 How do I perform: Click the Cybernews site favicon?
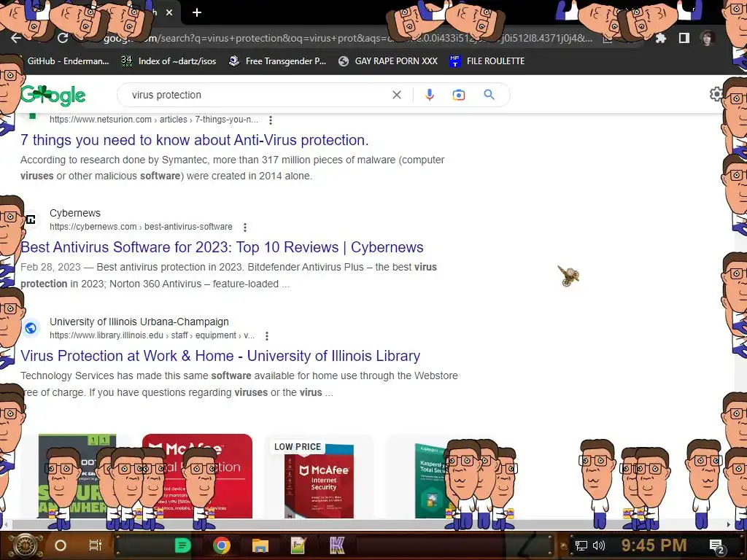[31, 219]
